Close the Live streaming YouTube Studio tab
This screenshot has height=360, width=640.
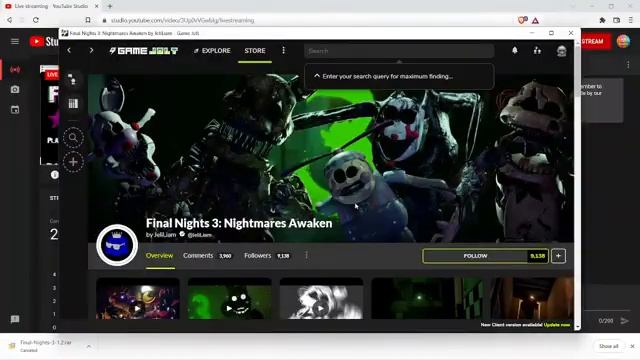(97, 6)
